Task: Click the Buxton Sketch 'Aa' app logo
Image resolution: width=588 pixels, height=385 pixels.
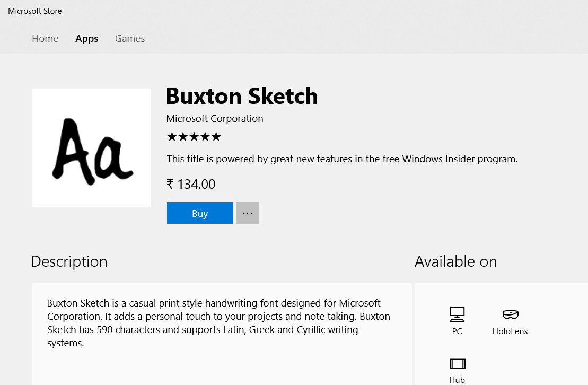Action: (x=91, y=147)
